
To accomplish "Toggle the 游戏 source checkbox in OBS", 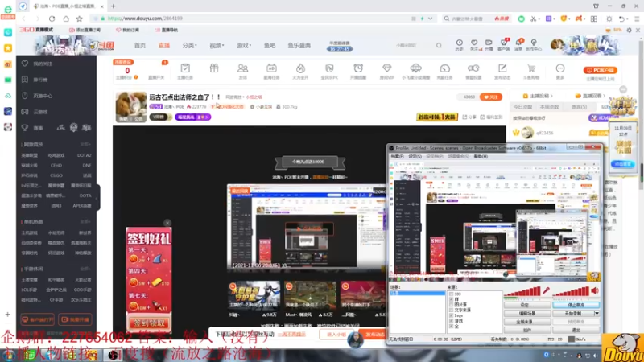I will pos(451,321).
